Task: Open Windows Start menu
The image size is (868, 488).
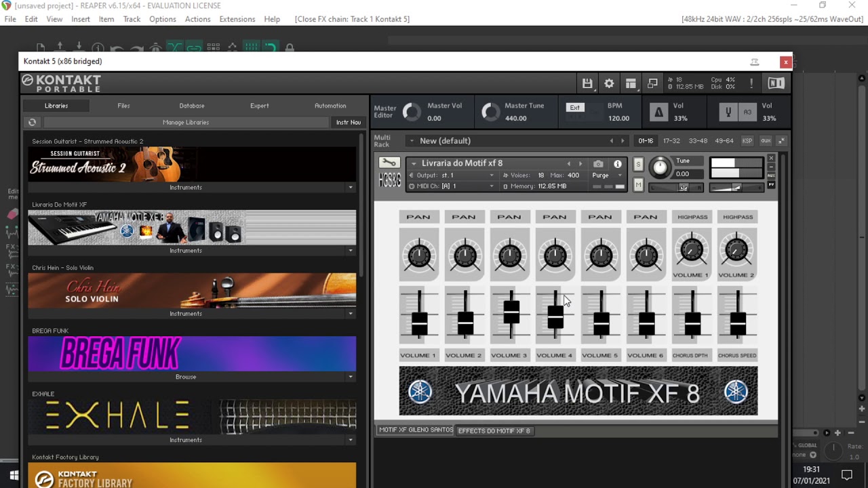Action: click(x=14, y=475)
